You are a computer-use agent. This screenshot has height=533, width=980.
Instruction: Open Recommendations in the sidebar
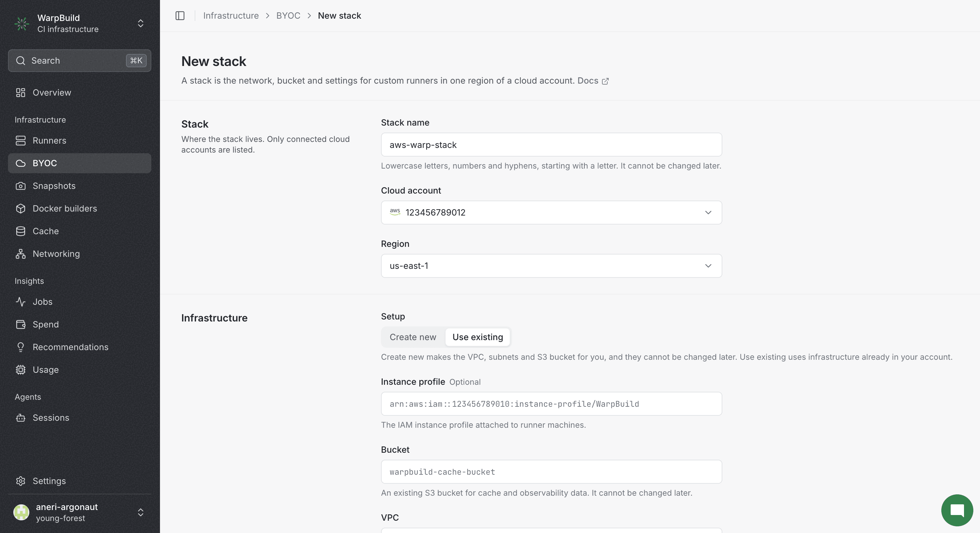(x=80, y=347)
